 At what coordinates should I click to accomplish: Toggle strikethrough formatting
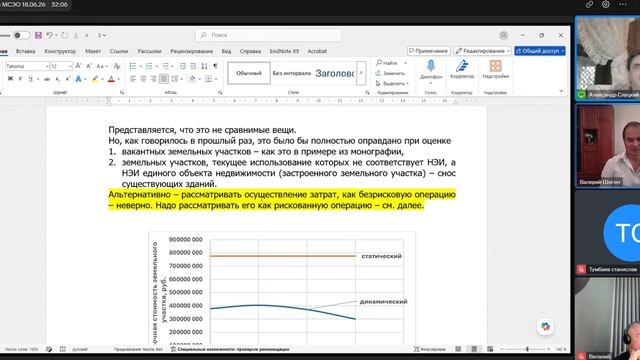(47, 79)
